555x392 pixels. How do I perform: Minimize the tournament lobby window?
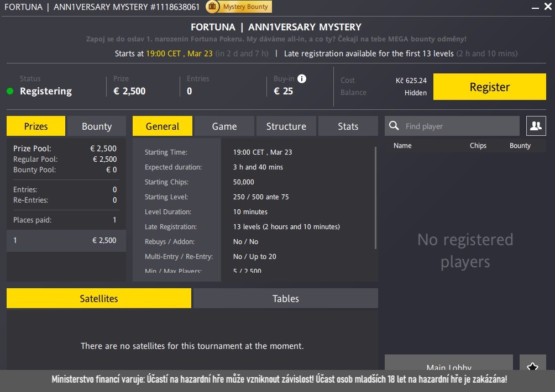click(x=535, y=7)
